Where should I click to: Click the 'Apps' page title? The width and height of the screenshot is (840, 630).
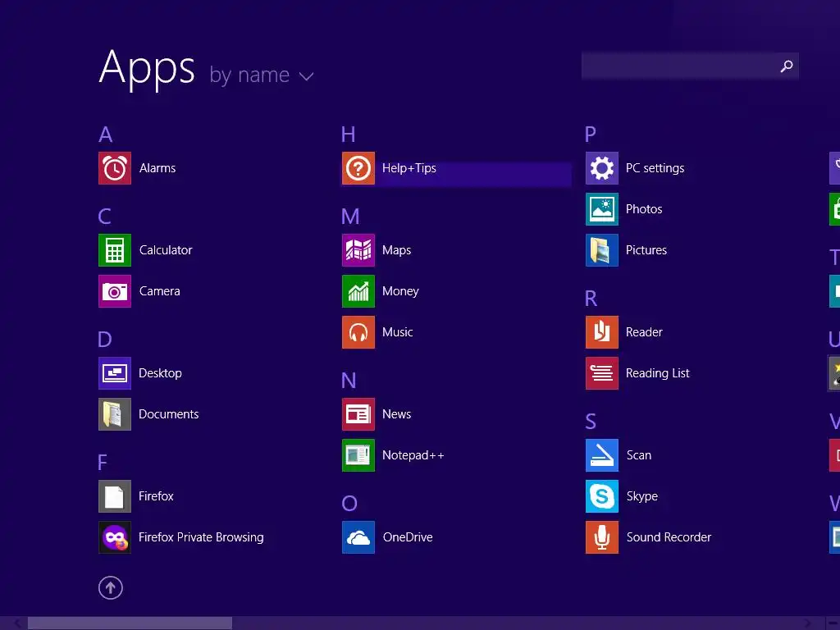[147, 69]
